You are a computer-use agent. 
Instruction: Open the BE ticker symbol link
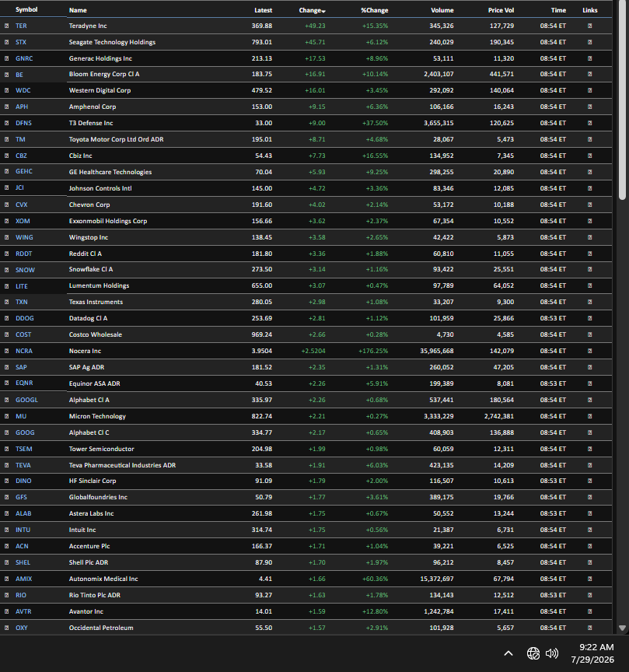[x=19, y=75]
